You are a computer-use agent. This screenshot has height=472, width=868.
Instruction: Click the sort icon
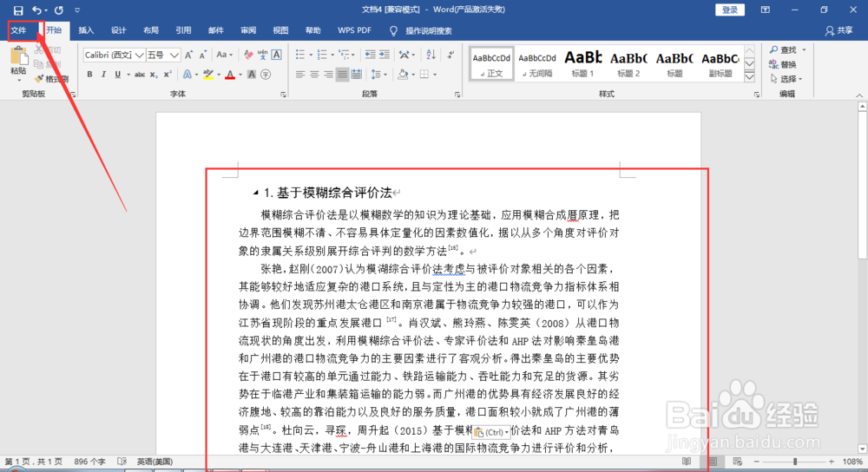[431, 55]
